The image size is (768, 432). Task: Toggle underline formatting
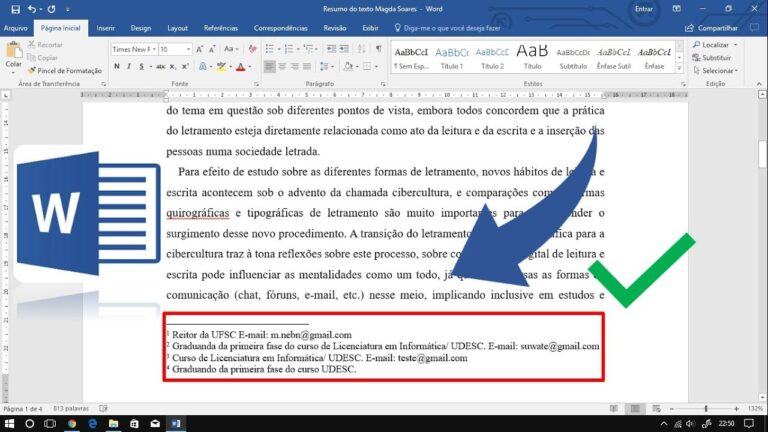(x=141, y=67)
